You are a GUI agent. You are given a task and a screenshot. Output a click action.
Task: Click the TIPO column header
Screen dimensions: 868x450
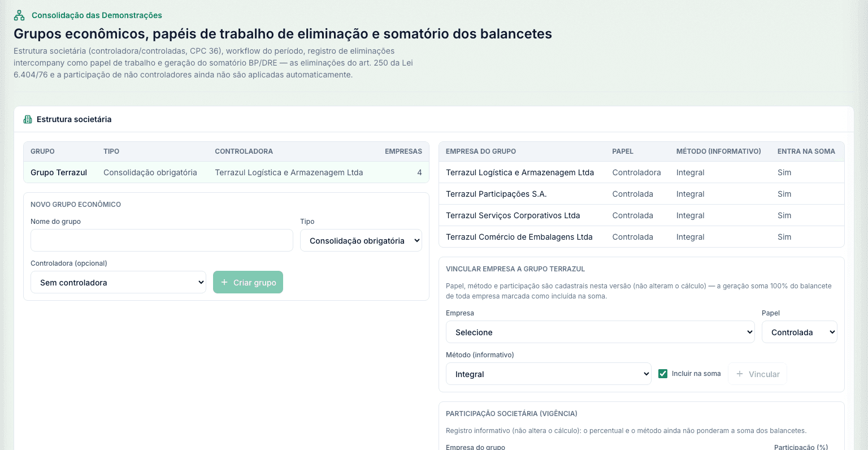coord(111,152)
